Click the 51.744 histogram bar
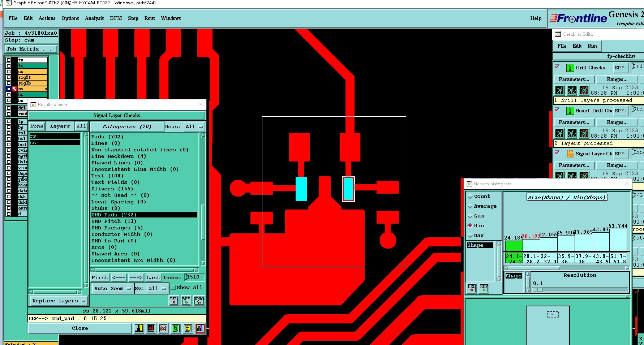This screenshot has height=345, width=644. (x=618, y=240)
